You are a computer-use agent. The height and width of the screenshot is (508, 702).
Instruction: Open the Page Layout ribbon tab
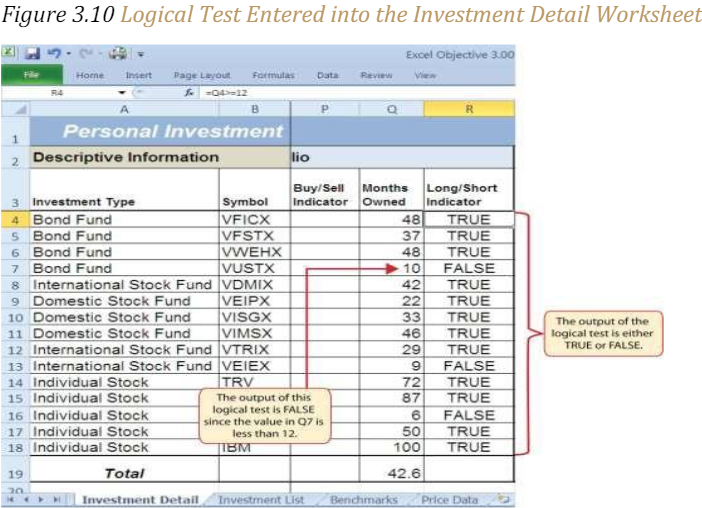(x=202, y=75)
